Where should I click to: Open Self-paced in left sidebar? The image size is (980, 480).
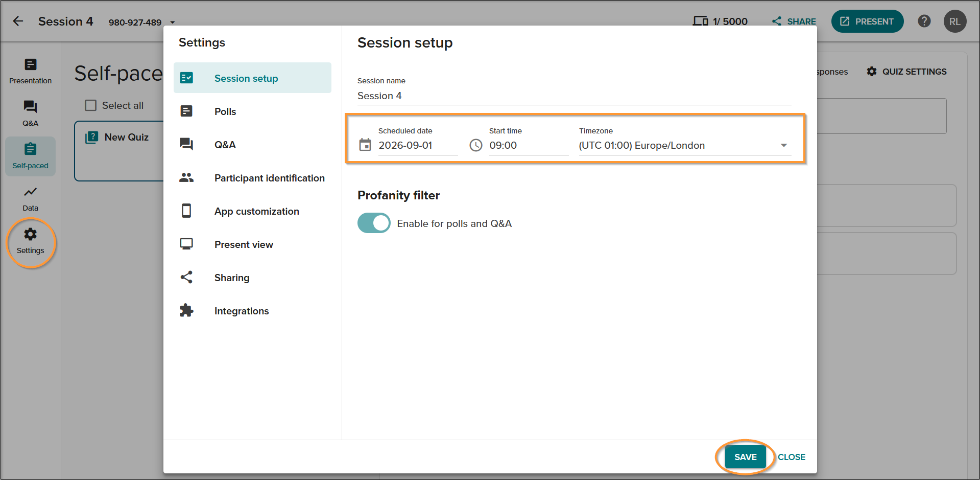31,156
